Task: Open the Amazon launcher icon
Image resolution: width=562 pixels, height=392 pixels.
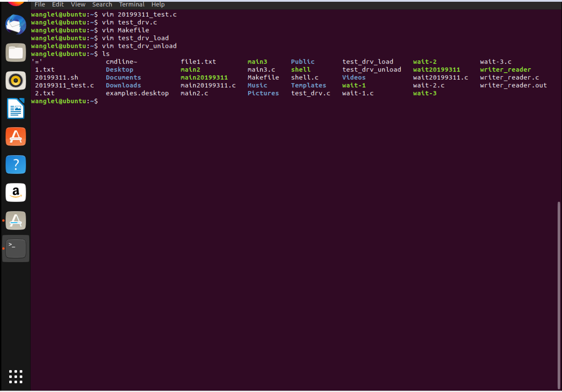Action: (x=16, y=192)
